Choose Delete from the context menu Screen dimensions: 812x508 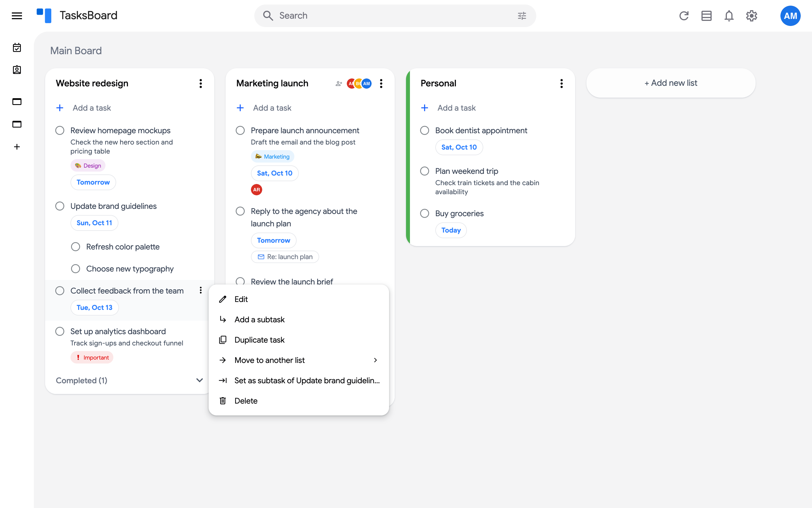(299, 401)
